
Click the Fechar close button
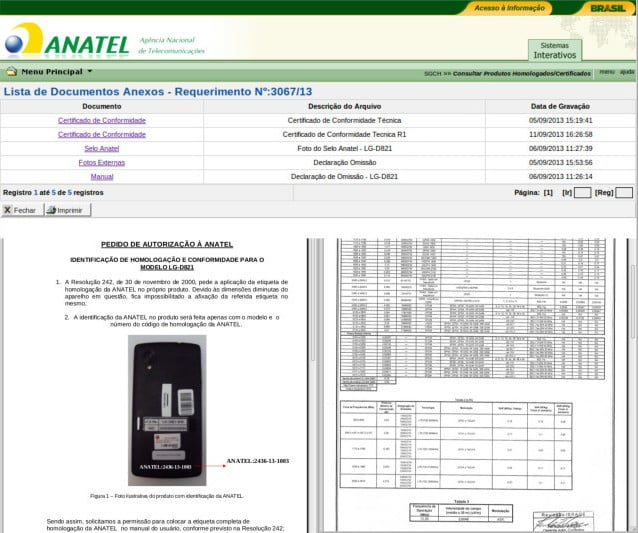[x=20, y=211]
